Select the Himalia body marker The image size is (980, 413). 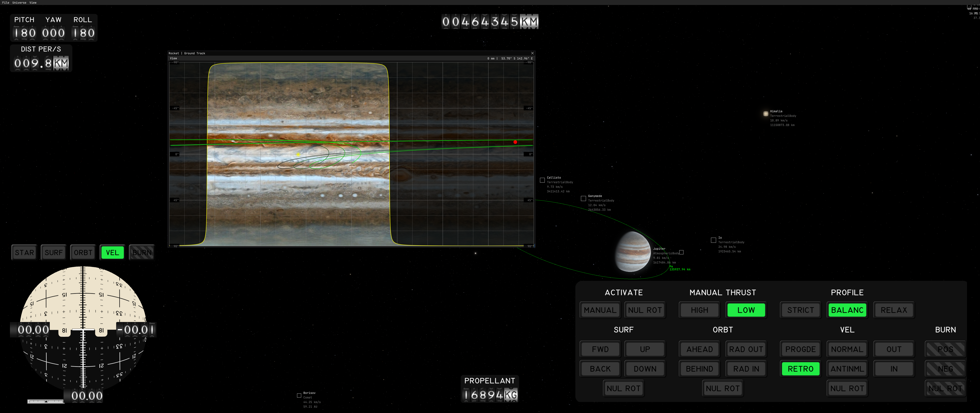click(x=765, y=114)
